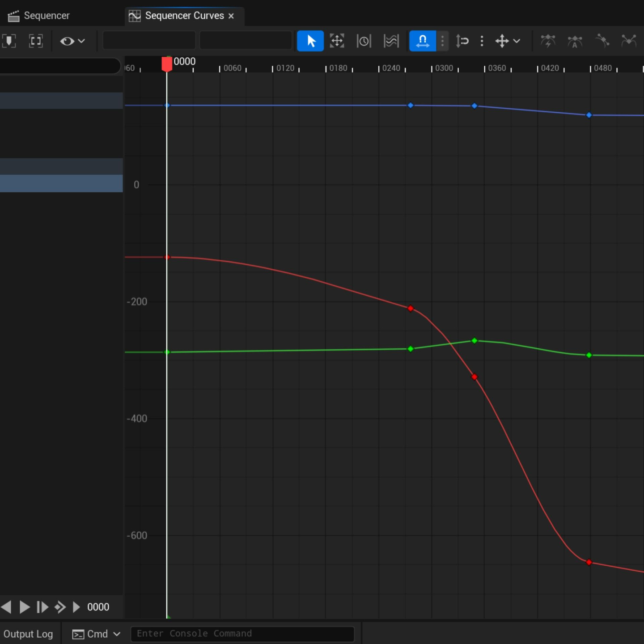
Task: Select the Sequencer Curves tab
Action: (x=184, y=16)
